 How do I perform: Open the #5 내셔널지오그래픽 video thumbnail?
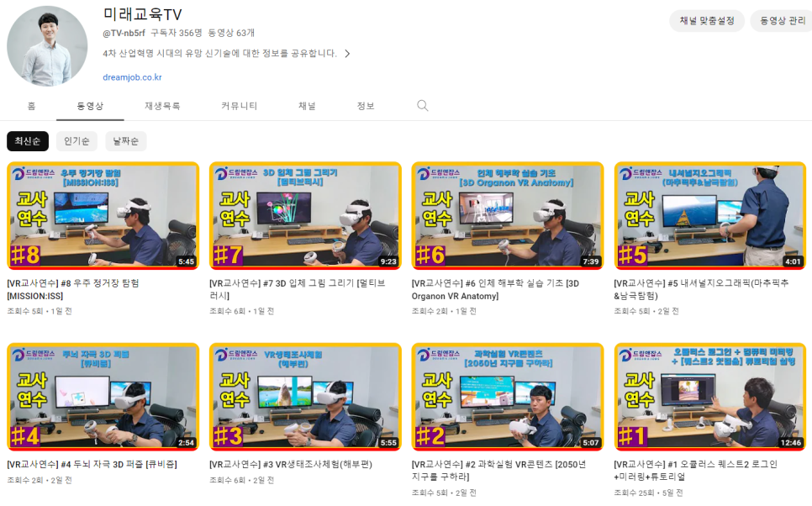pyautogui.click(x=710, y=216)
